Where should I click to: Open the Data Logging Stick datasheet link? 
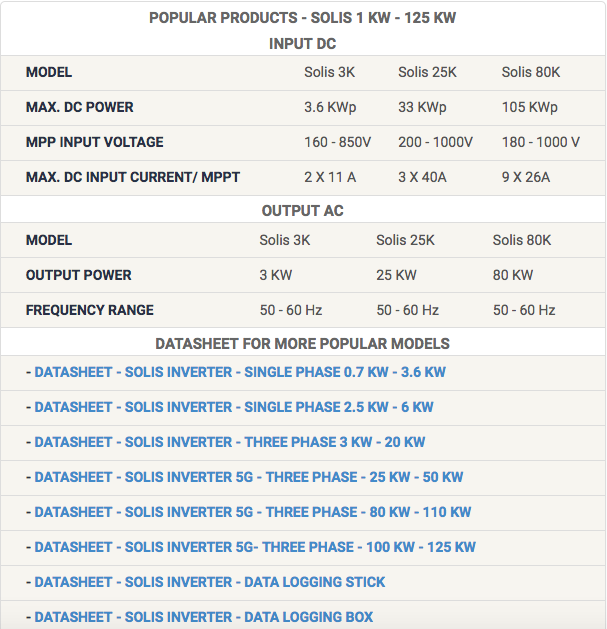tap(210, 582)
